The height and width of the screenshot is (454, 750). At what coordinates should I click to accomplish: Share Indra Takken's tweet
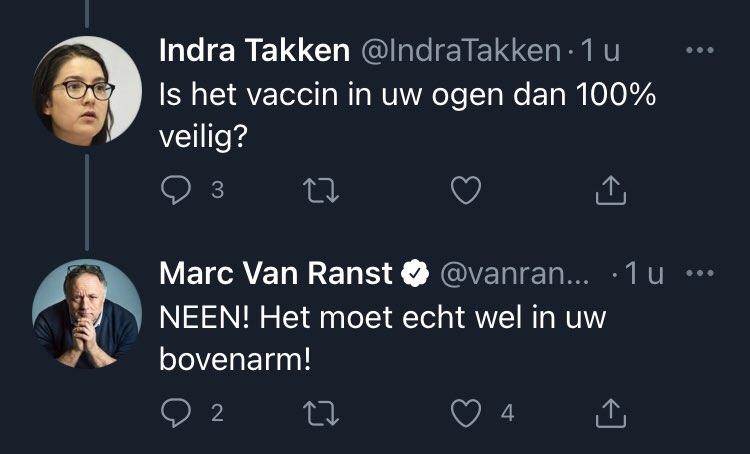tap(610, 190)
